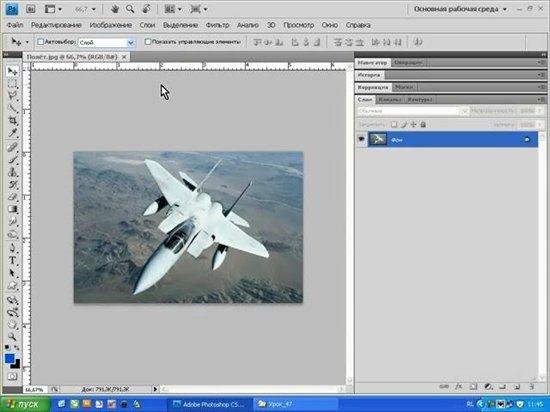Image resolution: width=550 pixels, height=412 pixels.
Task: Select the Hand tool in toolbox
Action: coord(12,324)
